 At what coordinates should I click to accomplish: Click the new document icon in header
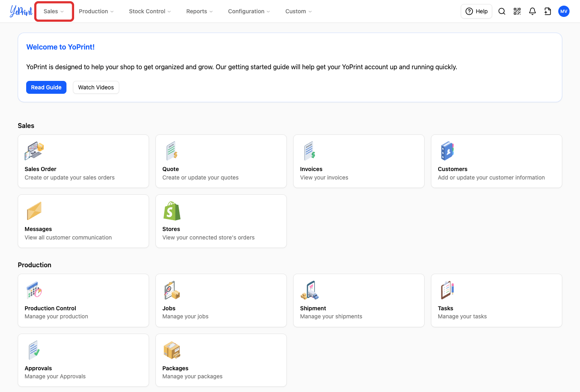coord(548,11)
